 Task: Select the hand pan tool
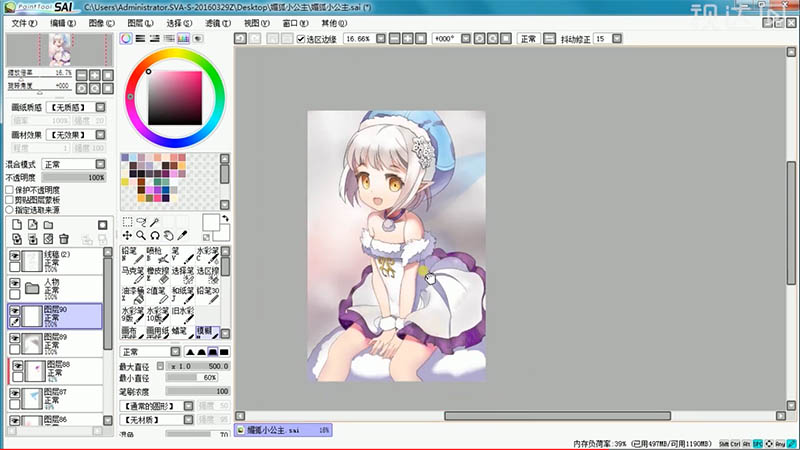tap(168, 235)
